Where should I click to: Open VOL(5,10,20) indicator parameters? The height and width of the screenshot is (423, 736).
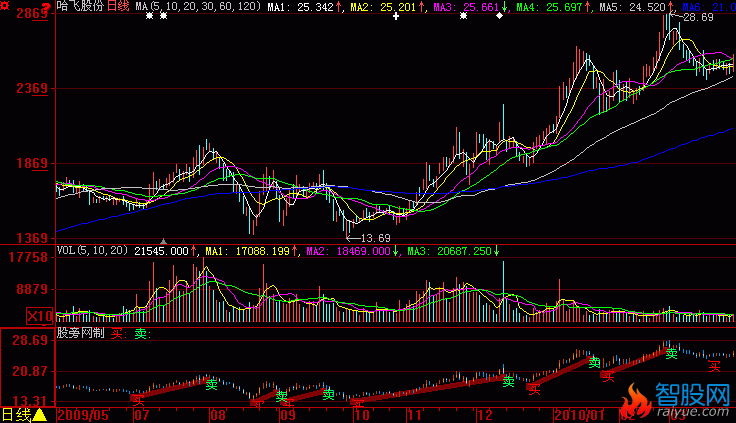(x=92, y=251)
